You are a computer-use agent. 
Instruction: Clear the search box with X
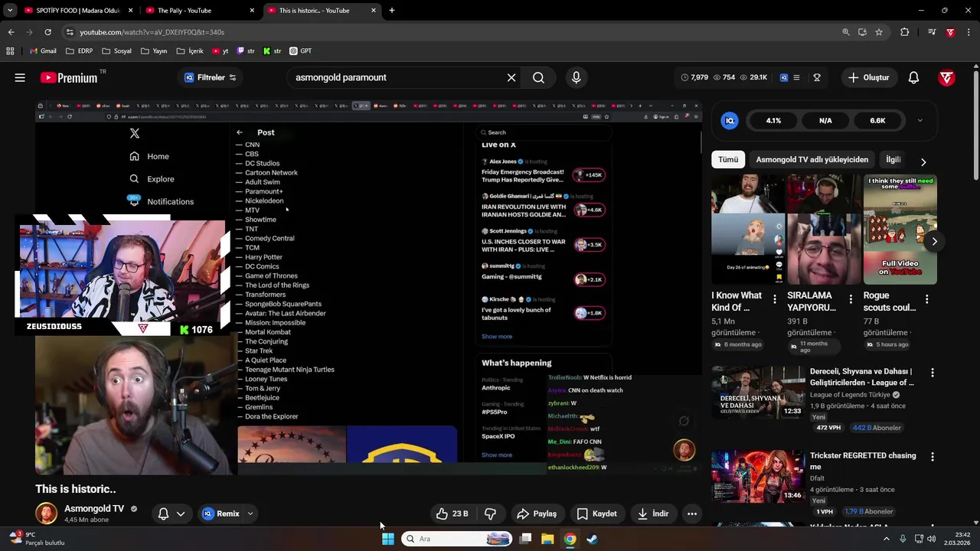[x=511, y=77]
